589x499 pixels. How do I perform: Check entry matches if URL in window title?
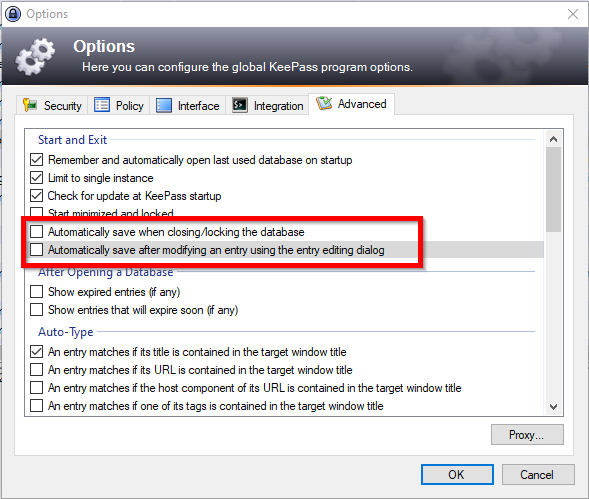(x=36, y=370)
